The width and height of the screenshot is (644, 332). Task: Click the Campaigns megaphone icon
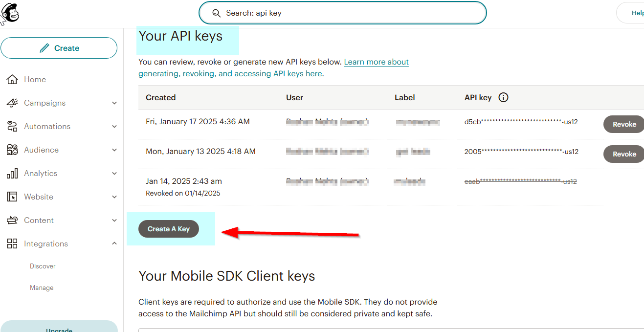pyautogui.click(x=12, y=103)
